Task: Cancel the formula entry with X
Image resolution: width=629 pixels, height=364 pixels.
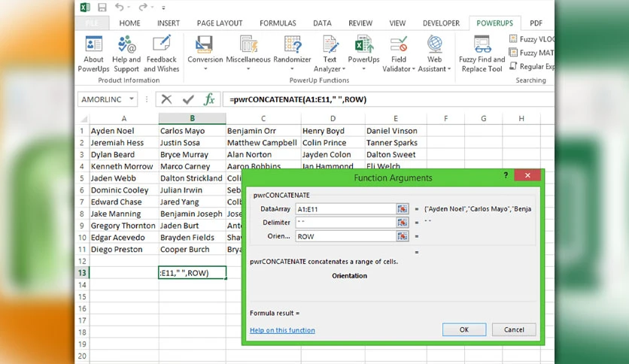Action: [x=166, y=99]
